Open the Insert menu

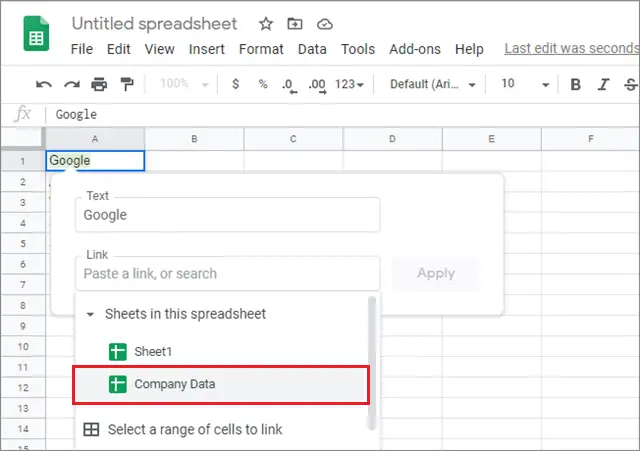click(x=207, y=49)
